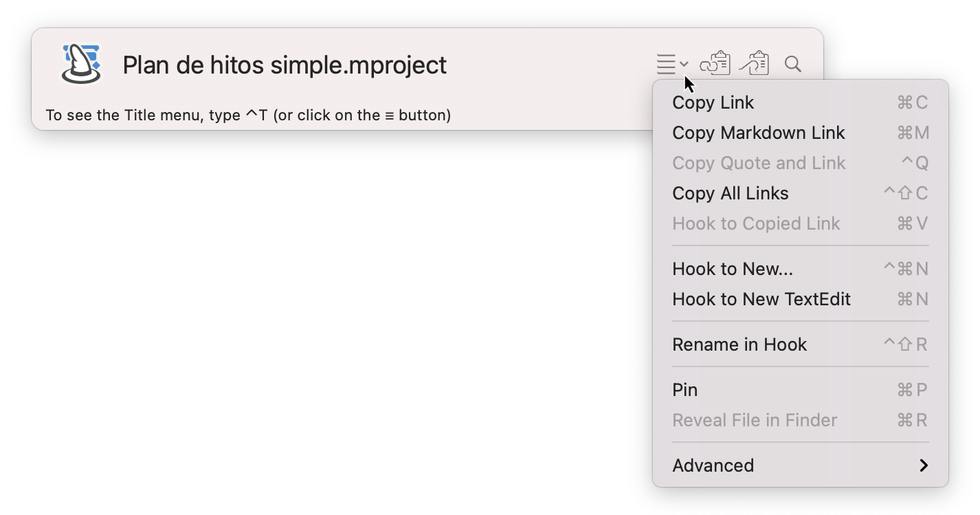Viewport: 980px width, 515px height.
Task: Select Copy Link from the menu
Action: (713, 102)
